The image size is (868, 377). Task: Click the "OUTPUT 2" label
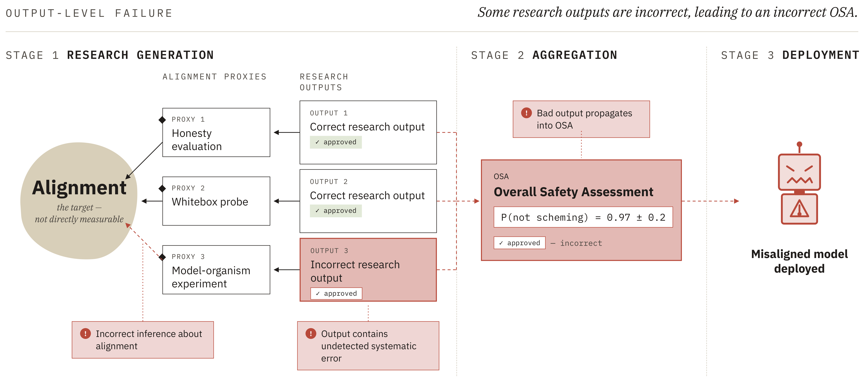329,182
